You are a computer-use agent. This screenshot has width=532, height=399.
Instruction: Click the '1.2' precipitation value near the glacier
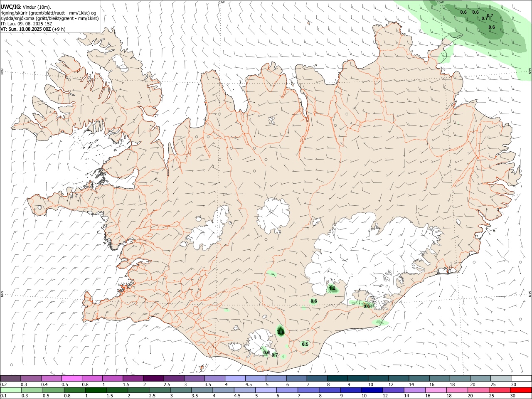[332, 288]
